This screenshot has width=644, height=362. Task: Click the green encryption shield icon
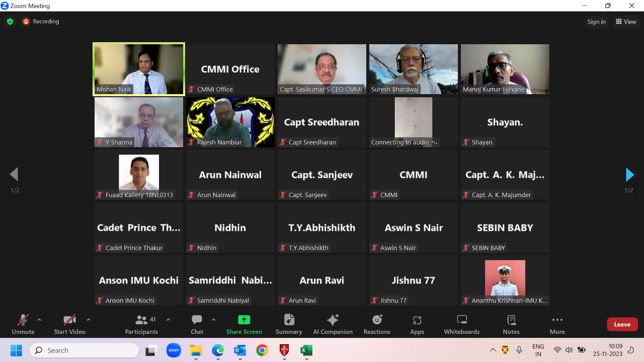[x=10, y=21]
